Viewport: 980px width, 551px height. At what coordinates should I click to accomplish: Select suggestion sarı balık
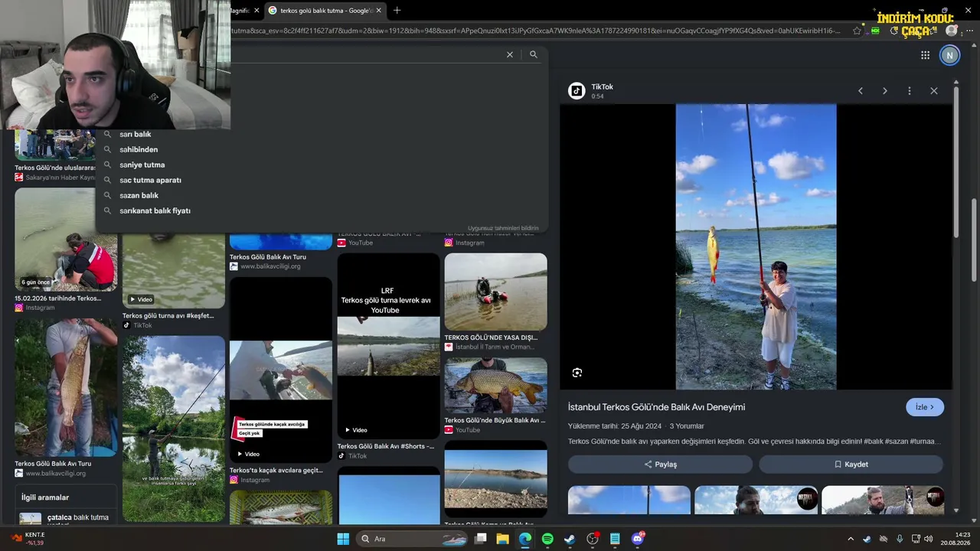click(136, 135)
